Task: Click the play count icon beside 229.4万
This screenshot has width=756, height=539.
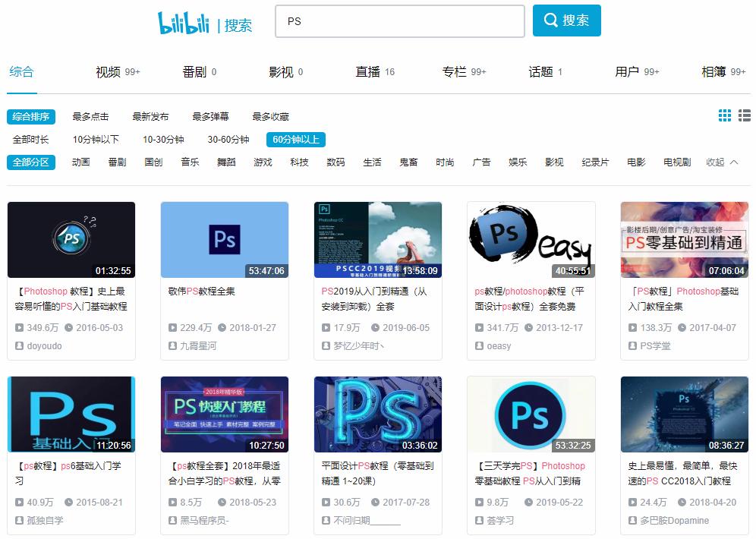Action: point(173,327)
